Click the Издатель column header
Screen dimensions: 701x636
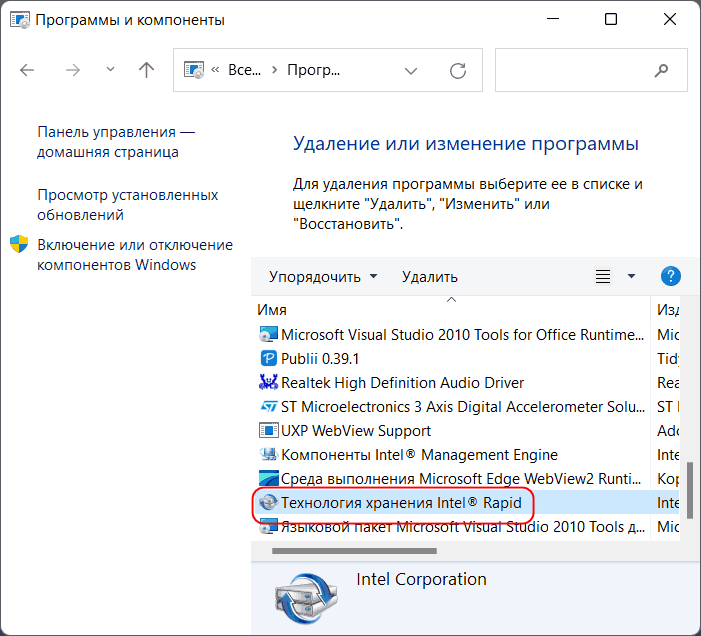coord(667,310)
